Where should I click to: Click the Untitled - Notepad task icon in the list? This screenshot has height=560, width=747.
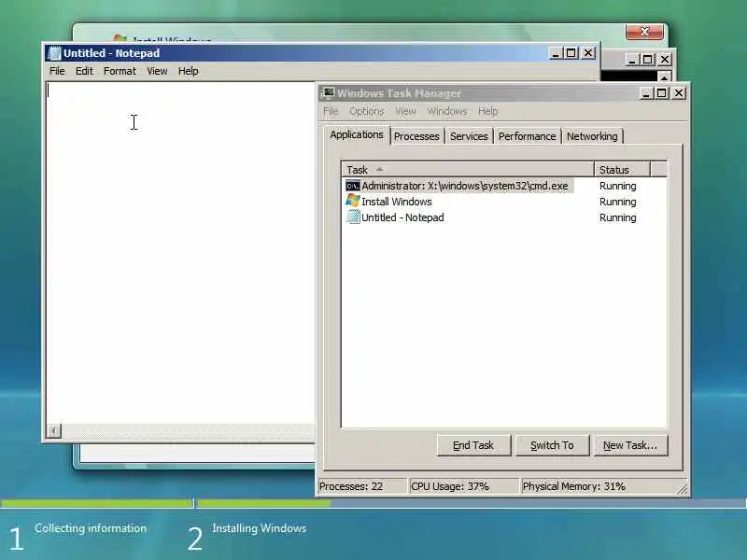pos(353,217)
